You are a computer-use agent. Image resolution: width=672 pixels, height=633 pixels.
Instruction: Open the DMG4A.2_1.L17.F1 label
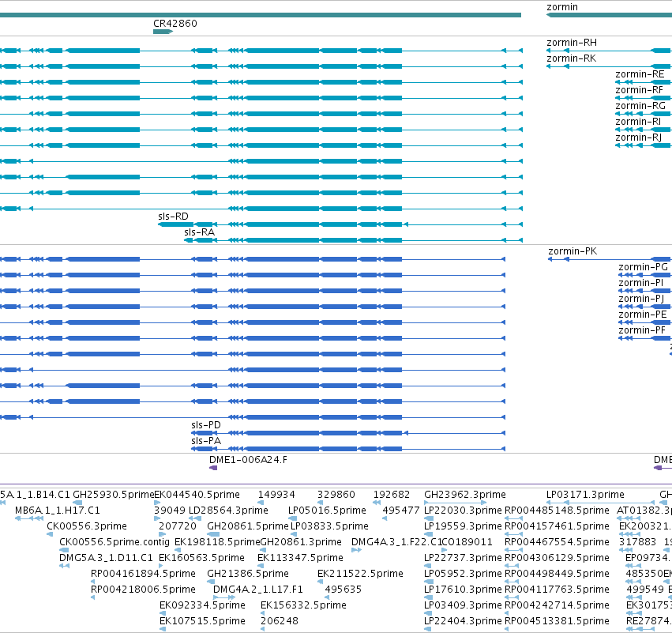coord(258,590)
